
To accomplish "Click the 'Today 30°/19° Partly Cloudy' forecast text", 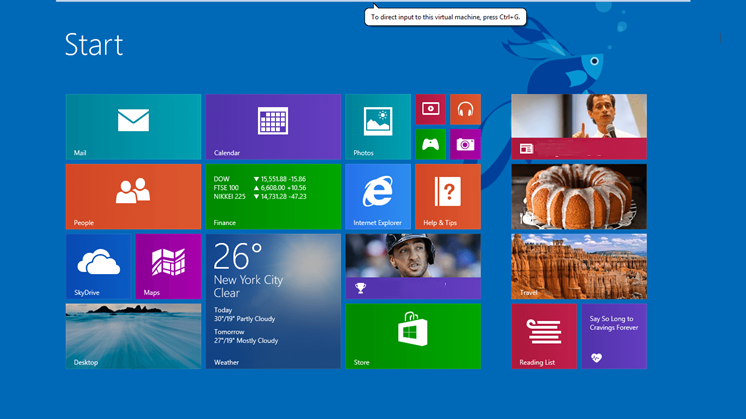I will [x=245, y=314].
